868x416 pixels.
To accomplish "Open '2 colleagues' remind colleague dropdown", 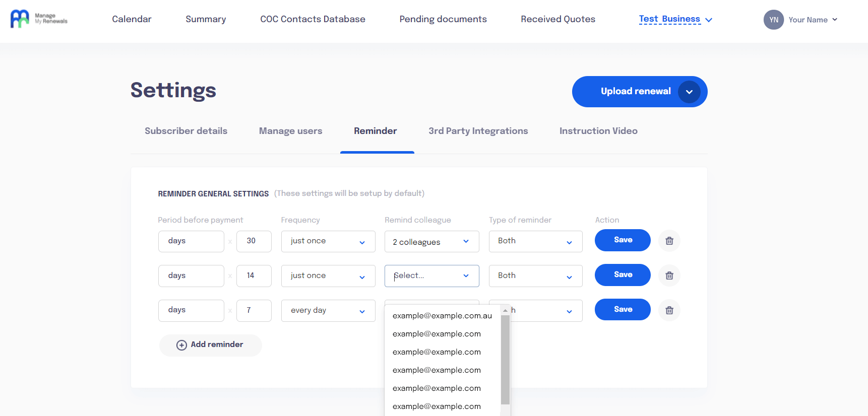I will 431,242.
